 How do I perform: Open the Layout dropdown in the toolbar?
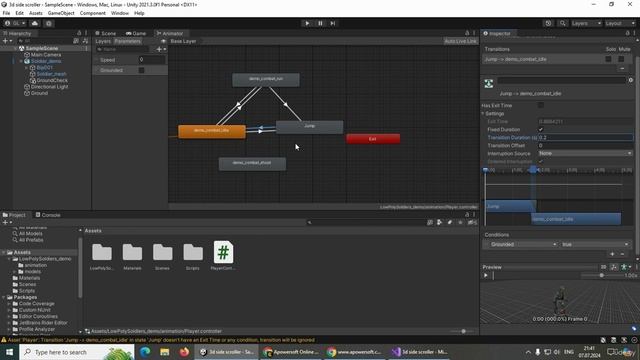point(620,23)
